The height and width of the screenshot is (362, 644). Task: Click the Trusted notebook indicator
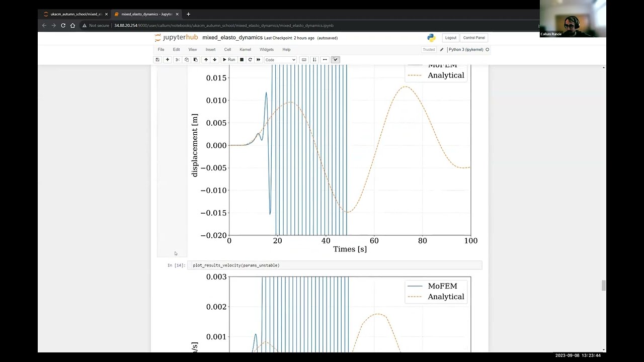429,49
